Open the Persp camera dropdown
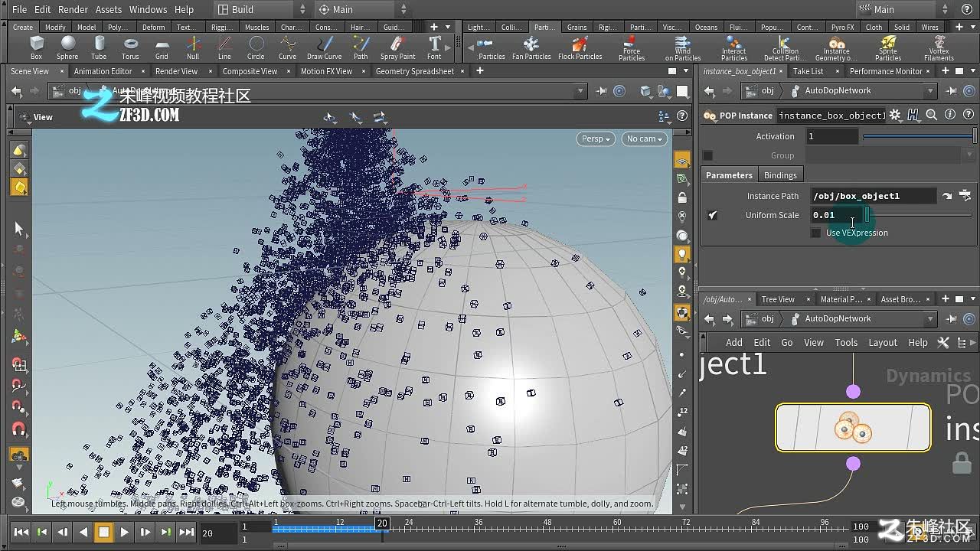 [596, 139]
